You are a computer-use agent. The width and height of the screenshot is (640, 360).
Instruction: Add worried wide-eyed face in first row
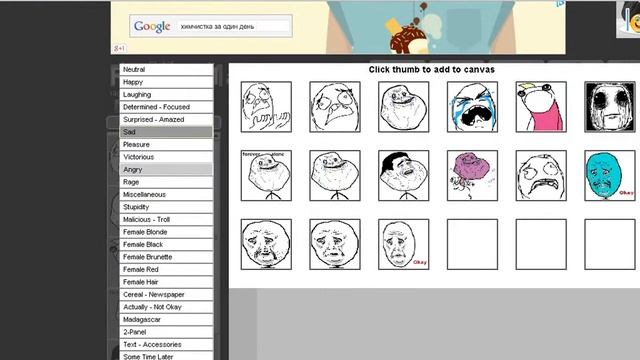tap(335, 107)
